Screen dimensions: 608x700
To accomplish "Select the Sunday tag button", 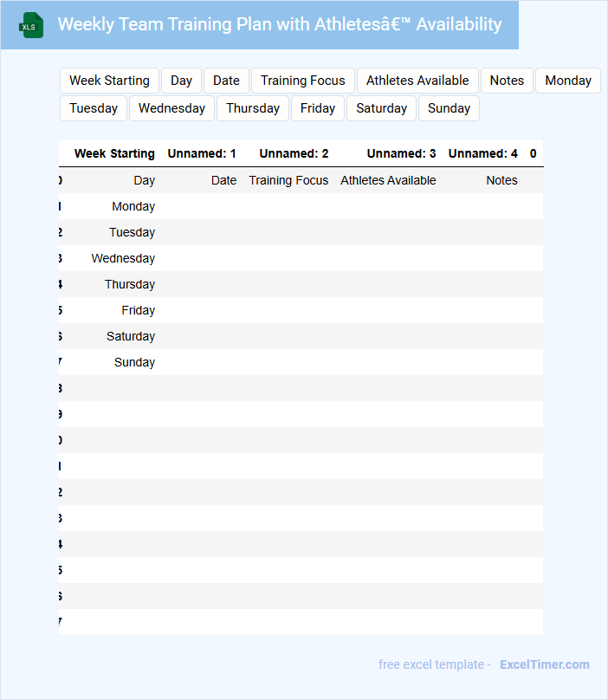I will coord(449,108).
